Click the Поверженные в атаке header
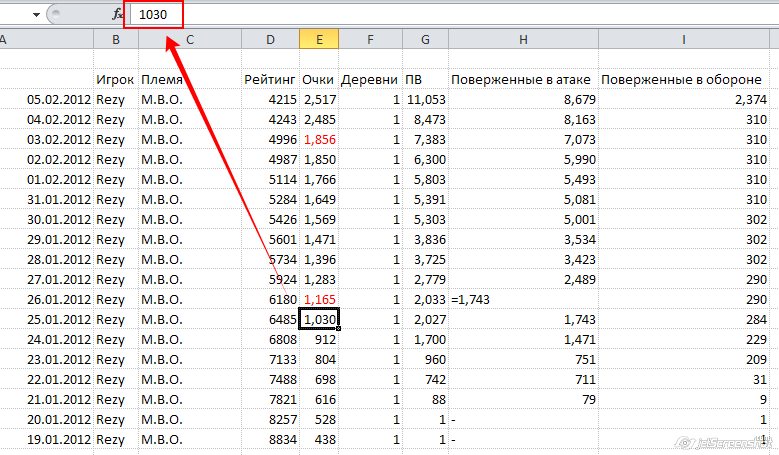Image resolution: width=779 pixels, height=455 pixels. coord(523,79)
